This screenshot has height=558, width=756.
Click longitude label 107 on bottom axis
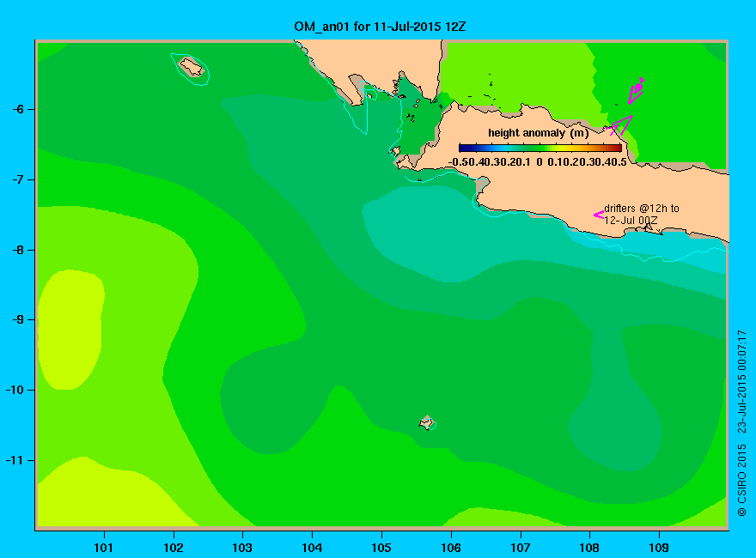coord(521,548)
